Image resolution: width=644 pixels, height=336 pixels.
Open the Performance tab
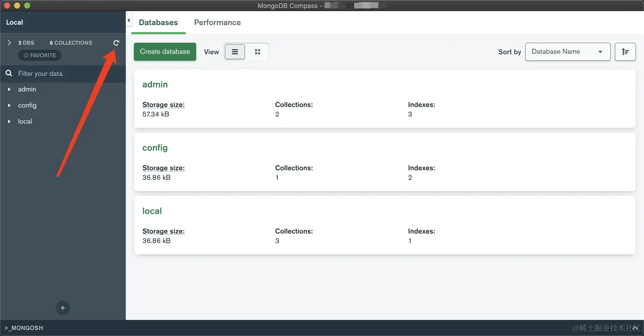point(217,23)
